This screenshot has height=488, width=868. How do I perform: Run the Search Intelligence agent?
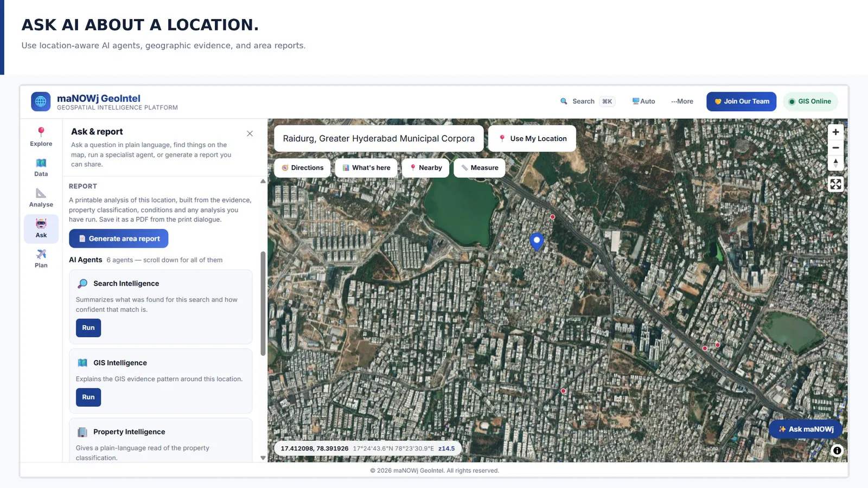pyautogui.click(x=88, y=328)
